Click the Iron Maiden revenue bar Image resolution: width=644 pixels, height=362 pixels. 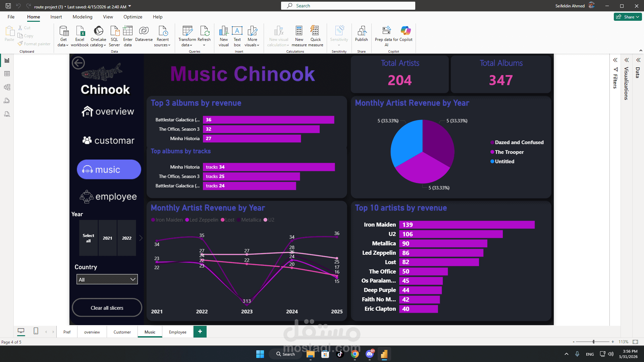[x=467, y=225]
